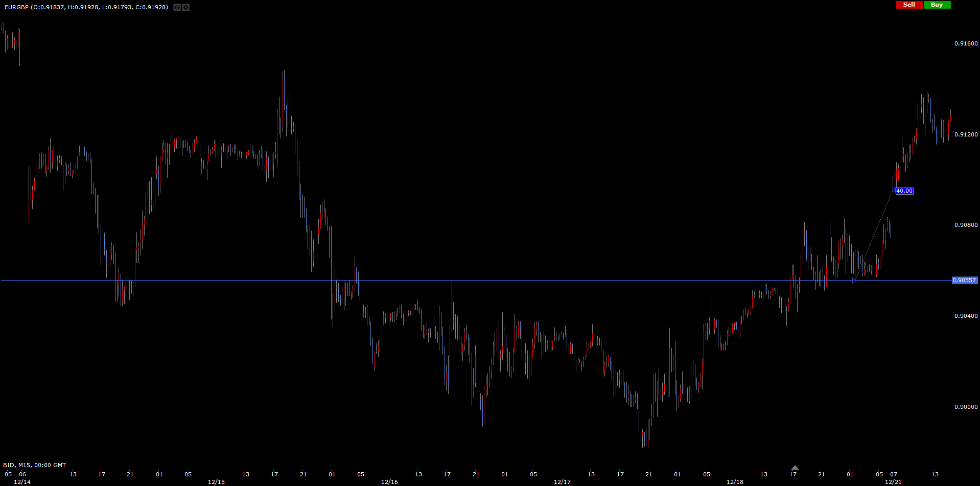Click 0.90400 on the price axis
The image size is (980, 486).
coord(966,316)
